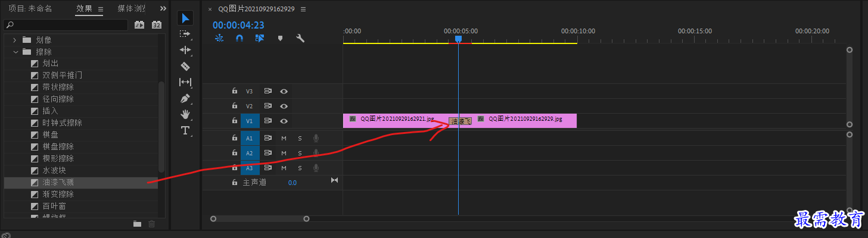The width and height of the screenshot is (868, 238).
Task: Select the Selection tool arrow
Action: click(x=185, y=19)
